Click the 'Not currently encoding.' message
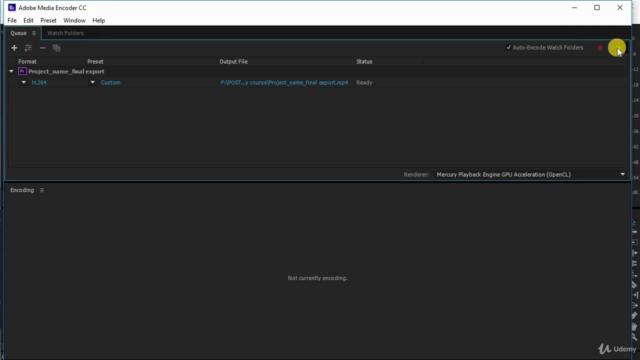This screenshot has width=640, height=360. click(x=318, y=278)
